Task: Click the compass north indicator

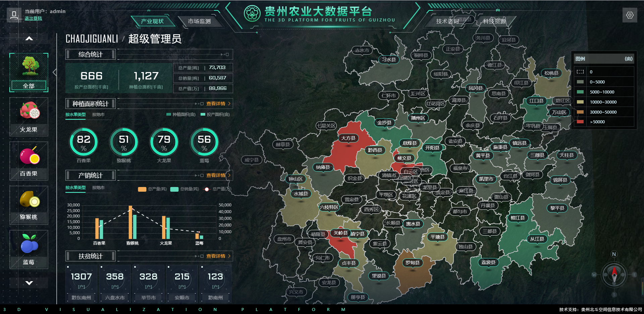Action: [x=614, y=254]
